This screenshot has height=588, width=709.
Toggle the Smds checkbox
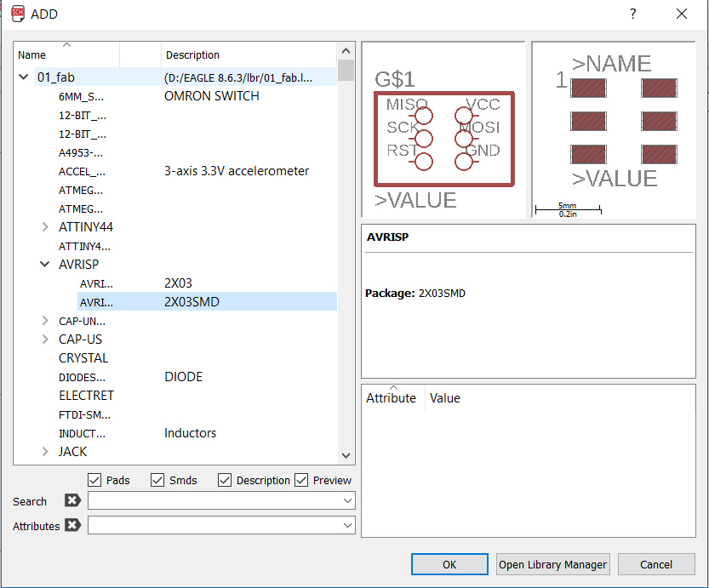(x=157, y=480)
